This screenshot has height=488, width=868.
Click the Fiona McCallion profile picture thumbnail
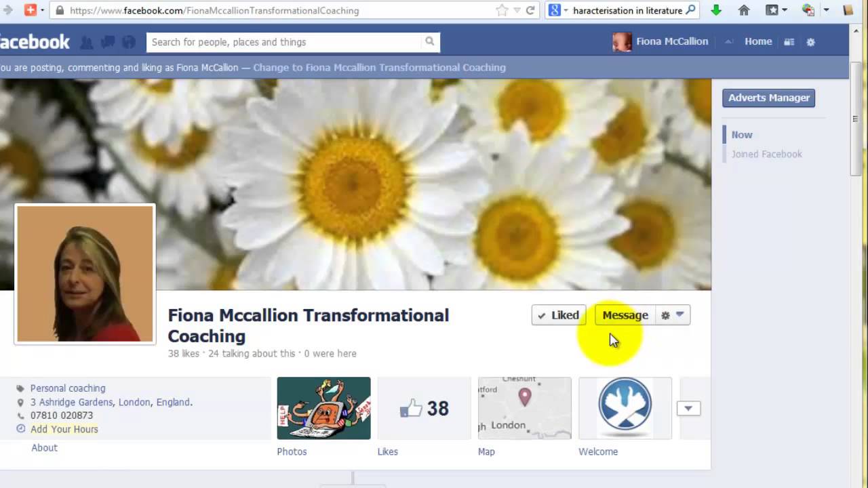click(622, 42)
